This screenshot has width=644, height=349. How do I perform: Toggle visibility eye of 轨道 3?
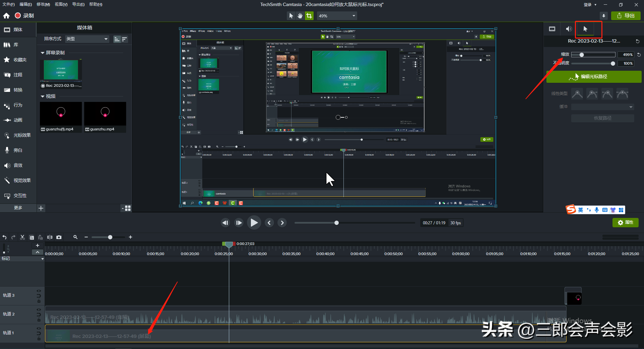[x=39, y=291]
